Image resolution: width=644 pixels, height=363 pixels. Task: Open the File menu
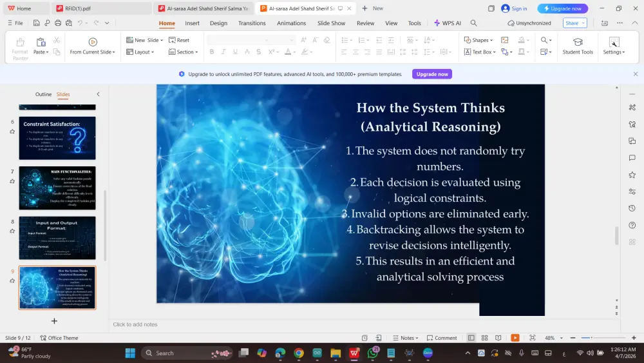15,23
